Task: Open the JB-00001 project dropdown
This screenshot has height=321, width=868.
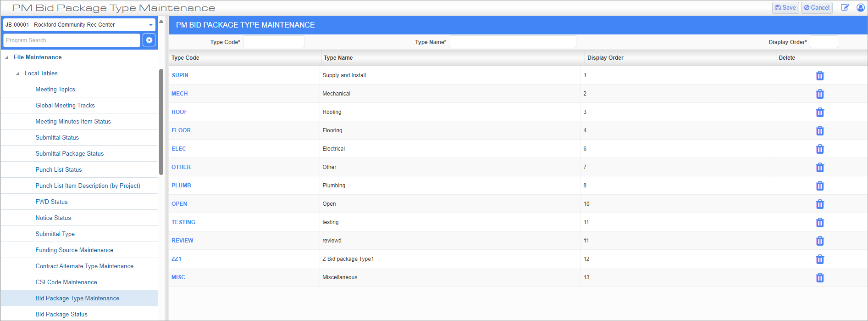Action: 79,25
